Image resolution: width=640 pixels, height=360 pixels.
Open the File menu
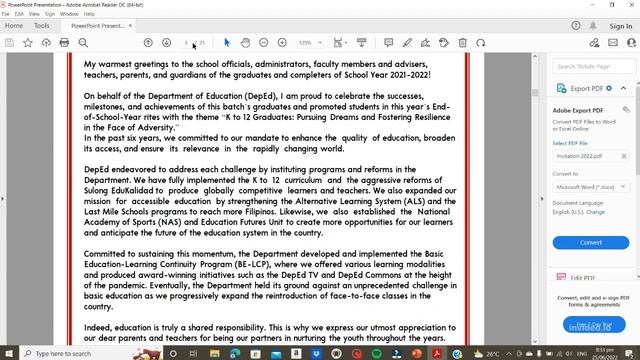[x=5, y=14]
